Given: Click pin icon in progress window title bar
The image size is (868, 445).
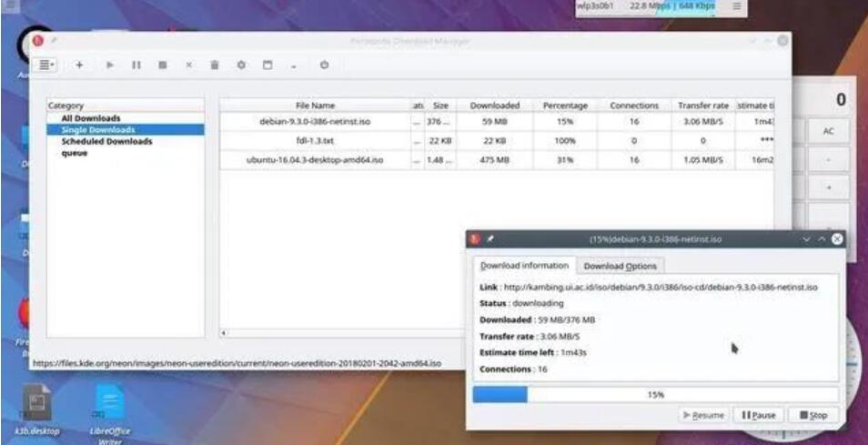Looking at the screenshot, I should (x=490, y=239).
